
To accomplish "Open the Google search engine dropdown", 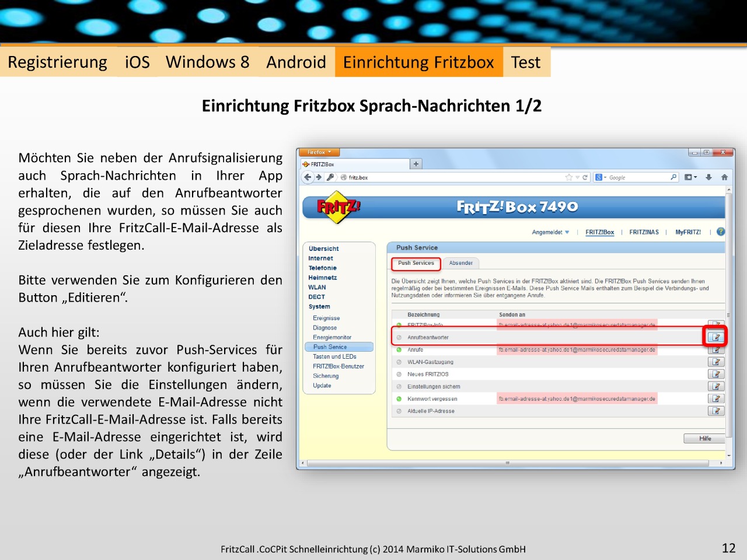I will coord(601,177).
